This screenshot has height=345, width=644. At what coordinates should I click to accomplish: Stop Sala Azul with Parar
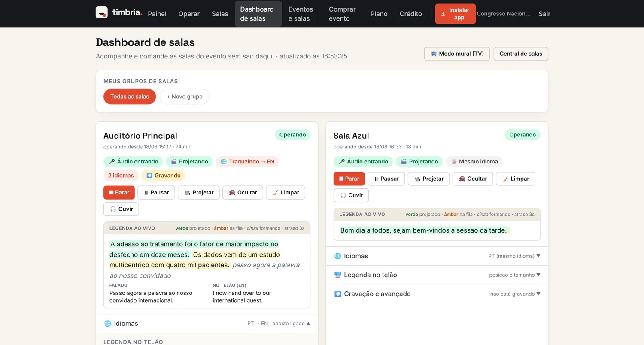pos(349,179)
